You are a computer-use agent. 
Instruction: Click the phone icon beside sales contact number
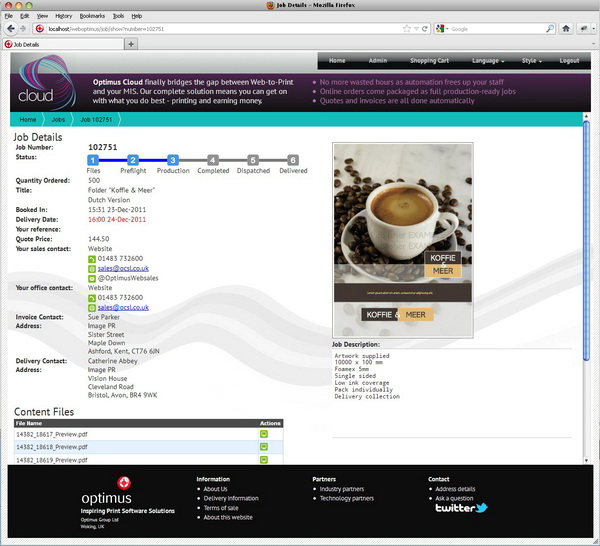coord(92,259)
